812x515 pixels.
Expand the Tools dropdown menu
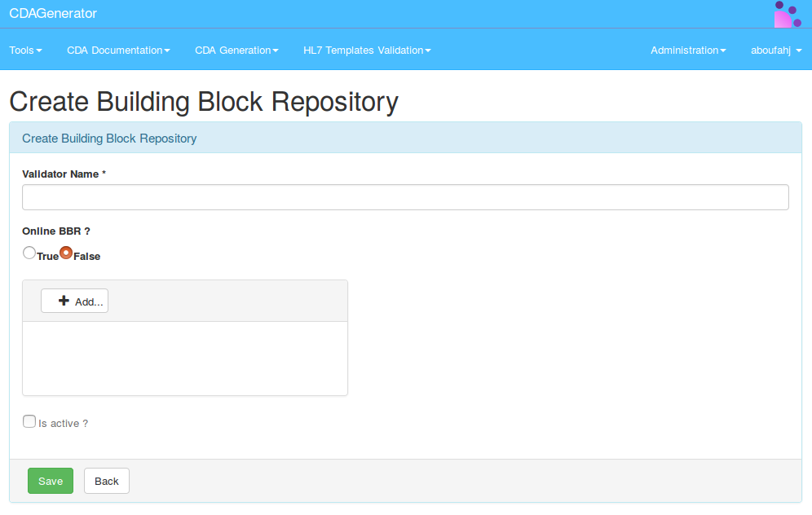25,51
